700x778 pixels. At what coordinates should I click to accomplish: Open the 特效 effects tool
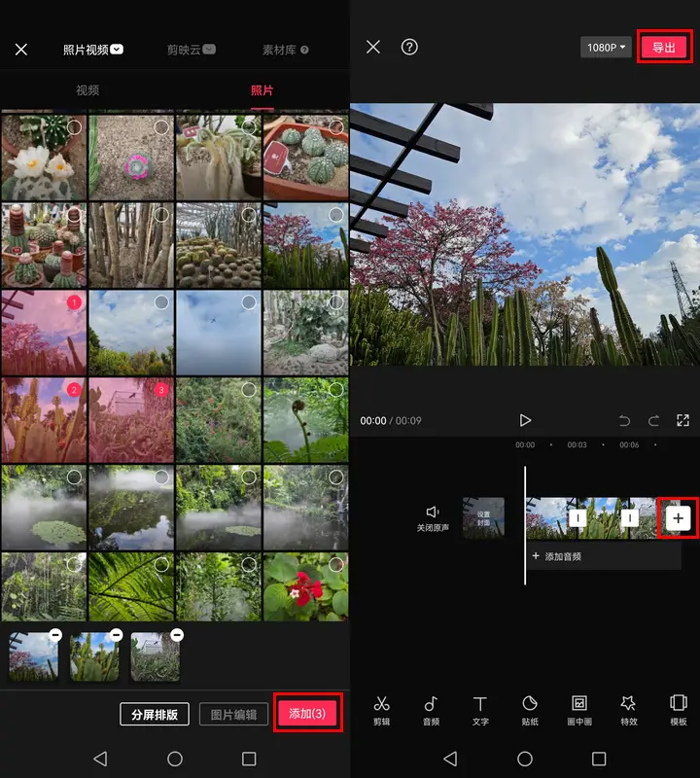(x=629, y=709)
